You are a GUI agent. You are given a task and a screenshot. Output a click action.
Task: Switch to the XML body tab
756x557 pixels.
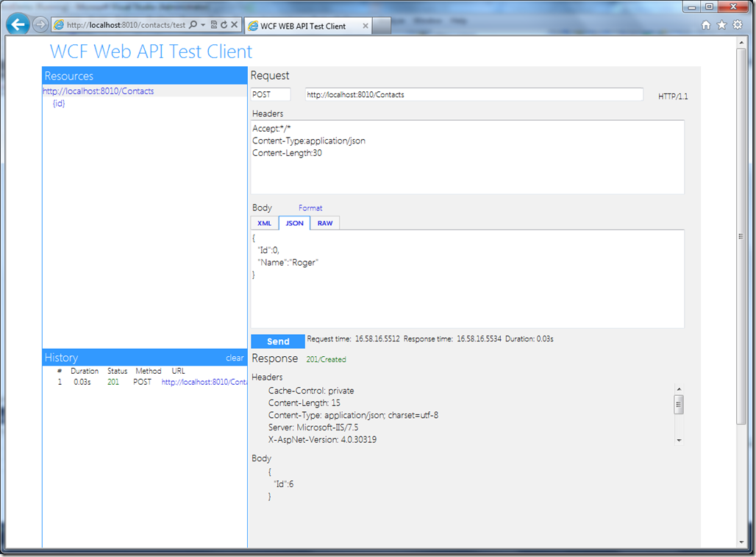265,223
